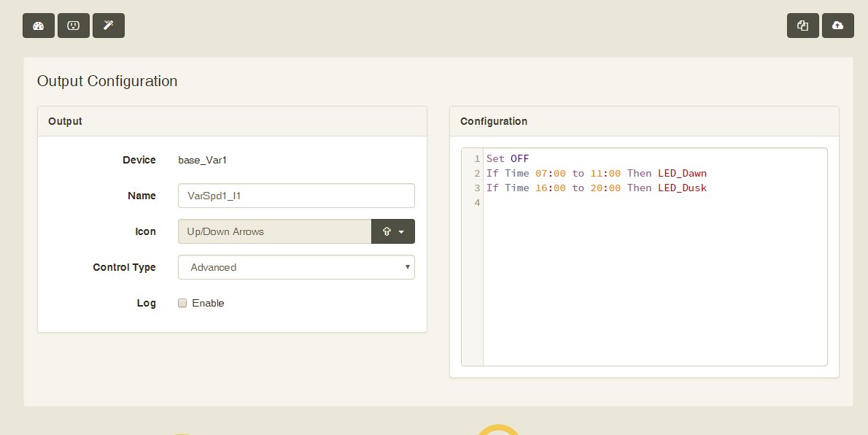Click empty line 4 in editor
Image resolution: width=868 pixels, height=435 pixels.
[x=655, y=202]
